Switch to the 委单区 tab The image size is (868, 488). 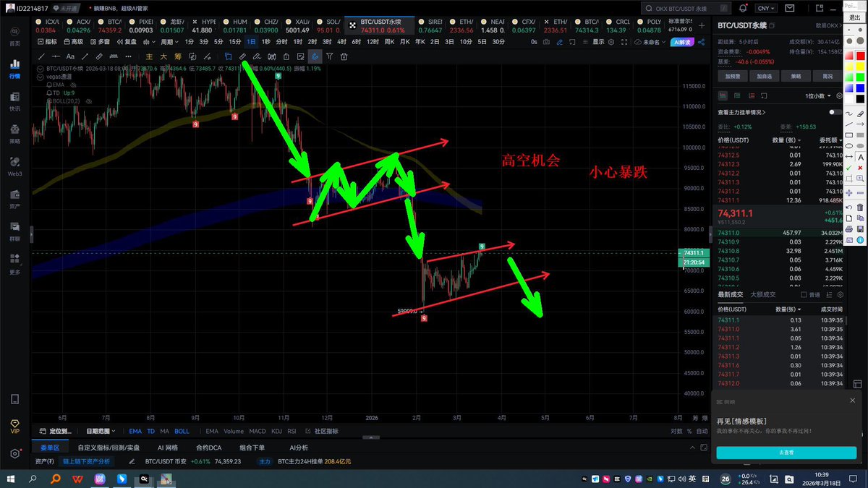click(x=49, y=448)
